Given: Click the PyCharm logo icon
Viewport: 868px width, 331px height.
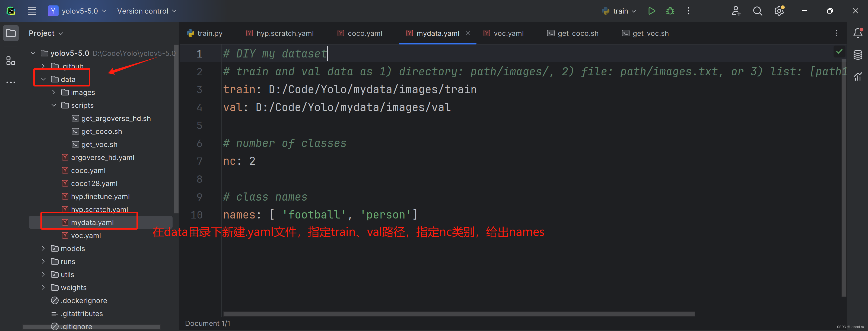Looking at the screenshot, I should pyautogui.click(x=11, y=11).
